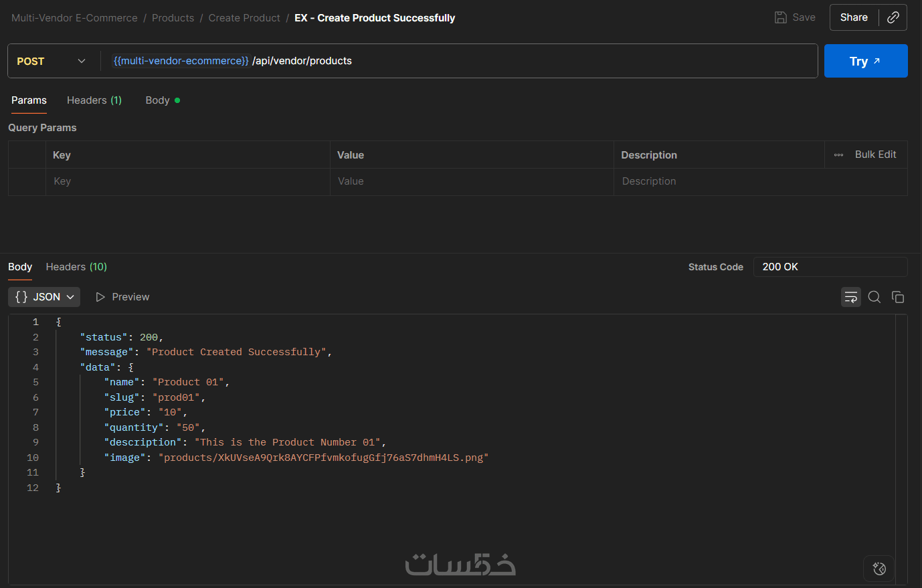Viewport: 922px width, 588px height.
Task: Copy the response body to clipboard
Action: pos(898,297)
